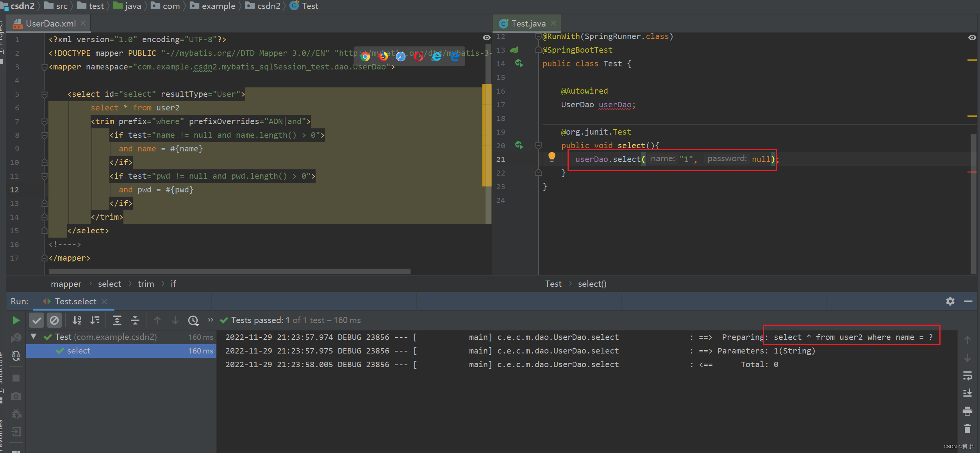Click the close Test.select run tab
This screenshot has height=453, width=980.
point(105,301)
